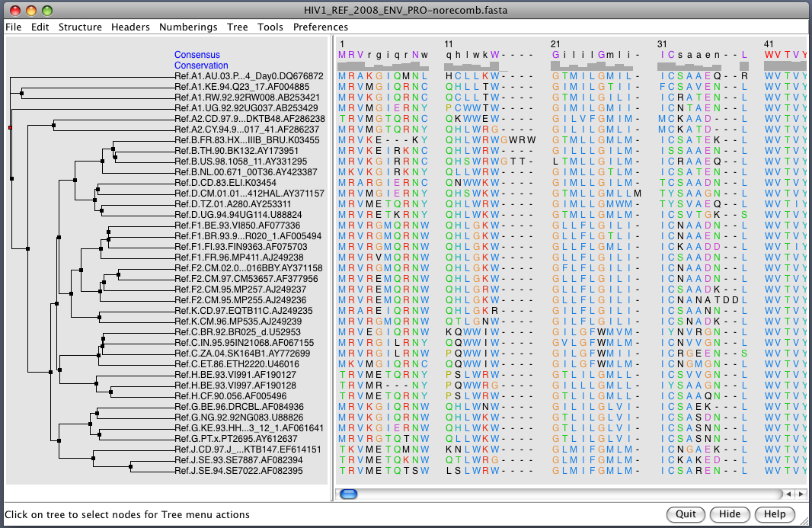Open the File menu
This screenshot has height=528, width=812.
[x=13, y=27]
